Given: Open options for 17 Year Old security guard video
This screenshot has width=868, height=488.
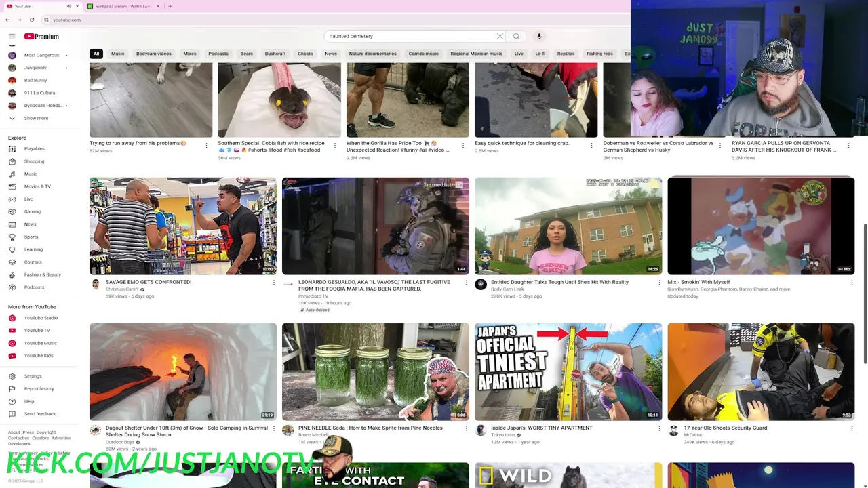Looking at the screenshot, I should coord(851,428).
